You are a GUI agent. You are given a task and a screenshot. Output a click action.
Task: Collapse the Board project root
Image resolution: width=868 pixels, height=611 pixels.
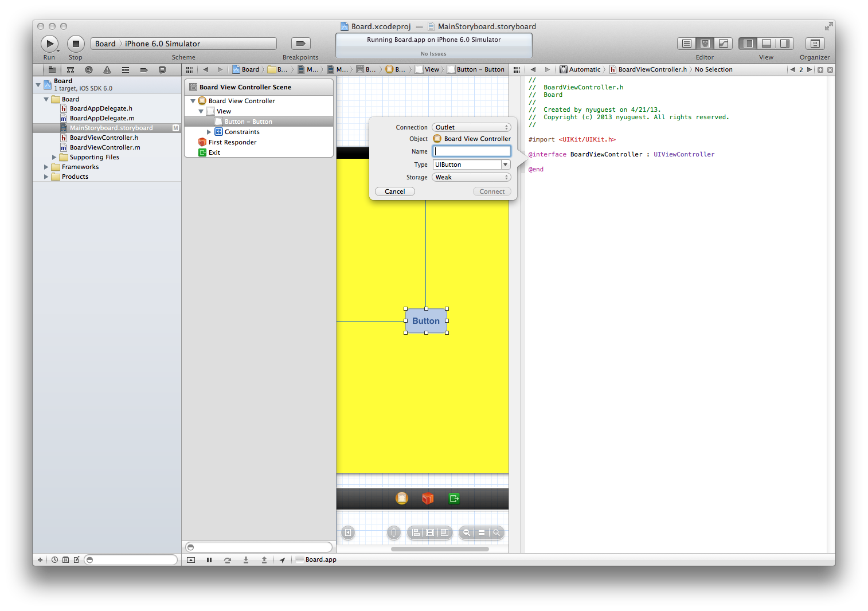[38, 85]
